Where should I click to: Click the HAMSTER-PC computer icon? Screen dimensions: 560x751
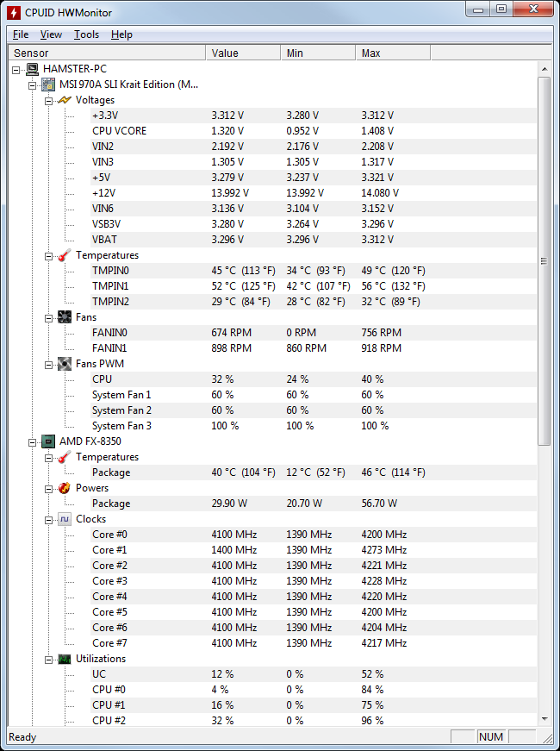pos(32,69)
